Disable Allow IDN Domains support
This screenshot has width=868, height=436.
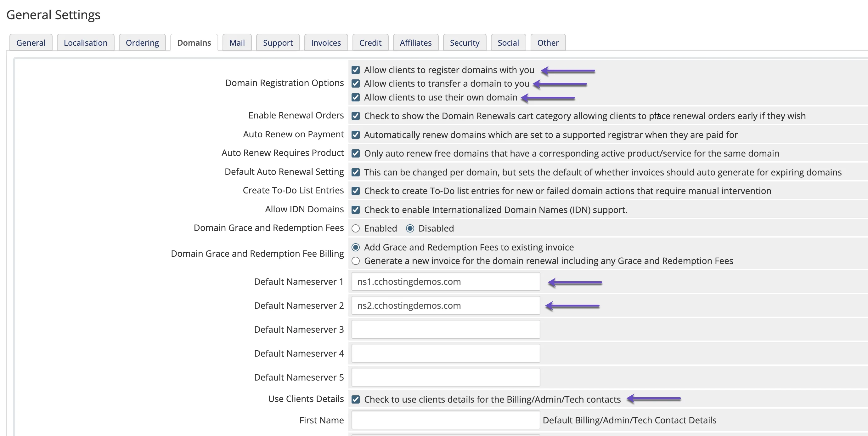[356, 209]
